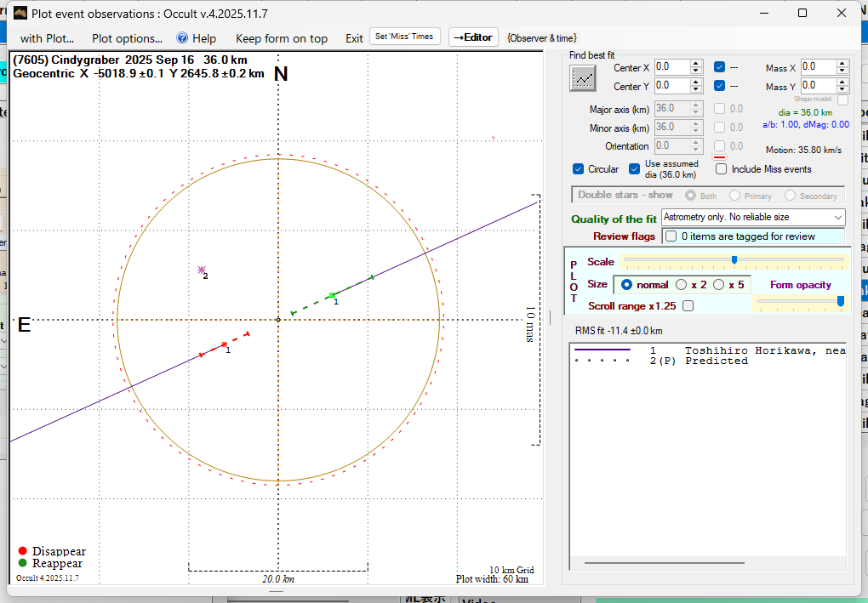Enable Include Miss events checkbox

(722, 169)
